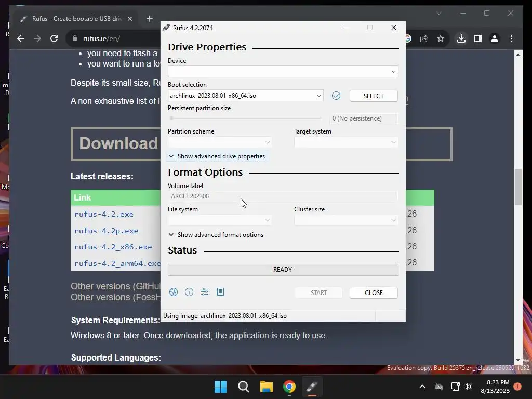Open notification bell in taskbar
532x399 pixels.
click(517, 387)
